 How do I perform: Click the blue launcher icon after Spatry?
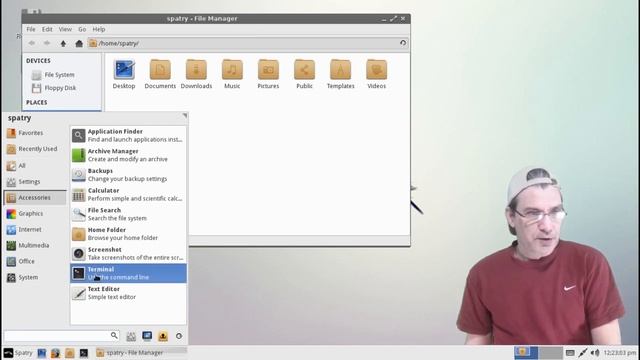(42, 353)
